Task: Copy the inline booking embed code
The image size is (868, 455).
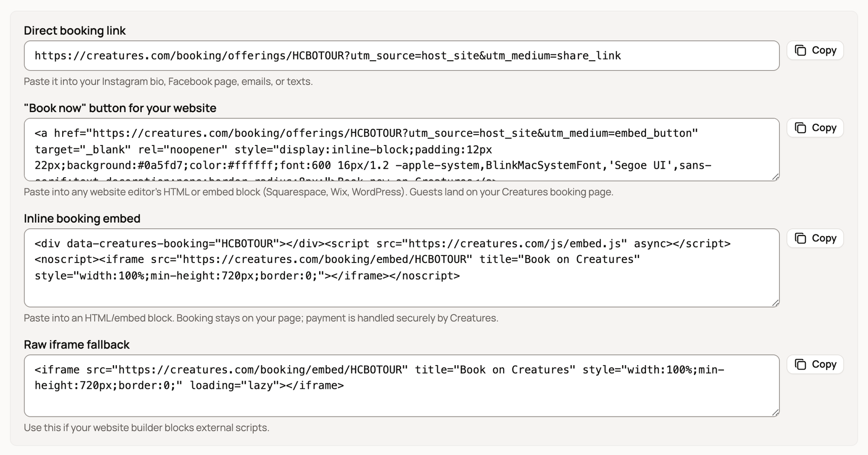Action: [815, 238]
